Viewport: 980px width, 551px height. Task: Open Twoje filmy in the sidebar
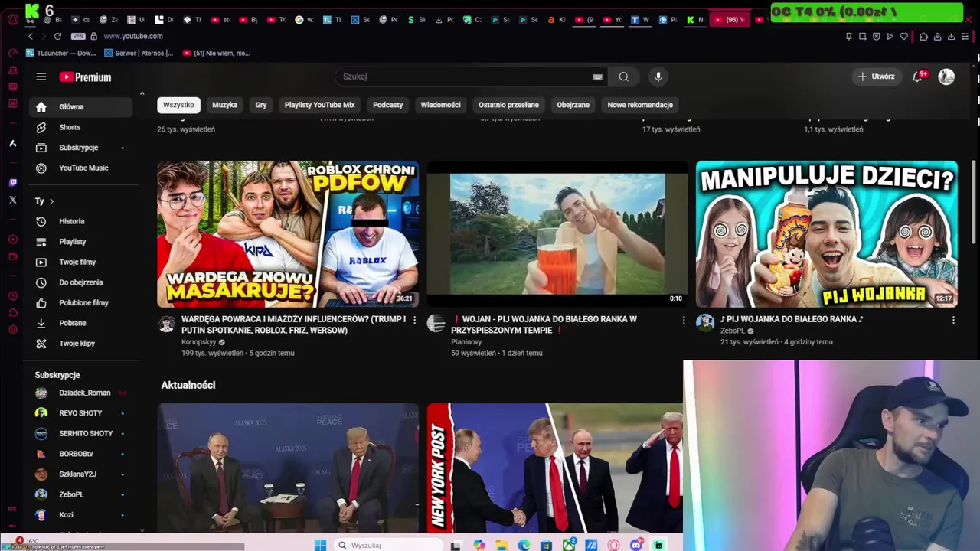click(x=80, y=262)
